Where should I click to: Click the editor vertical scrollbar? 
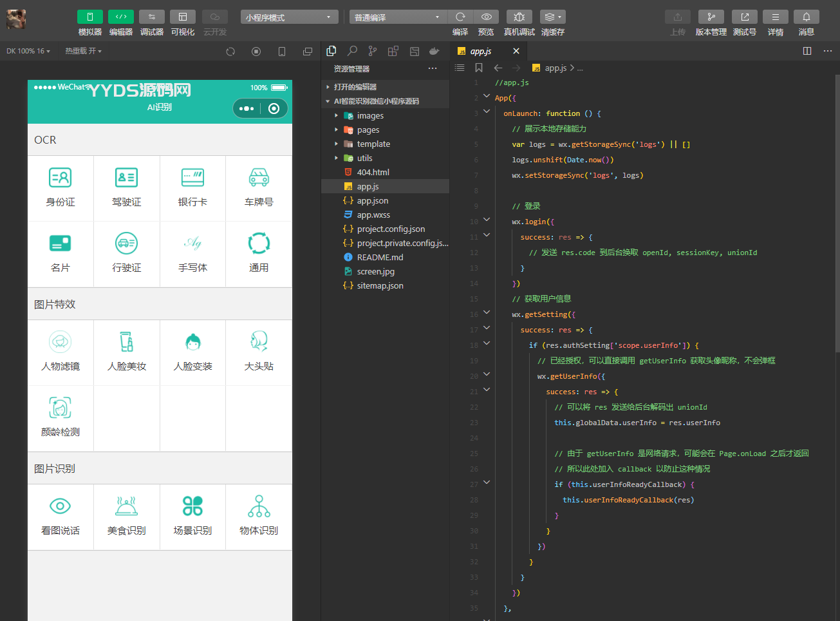tap(837, 213)
